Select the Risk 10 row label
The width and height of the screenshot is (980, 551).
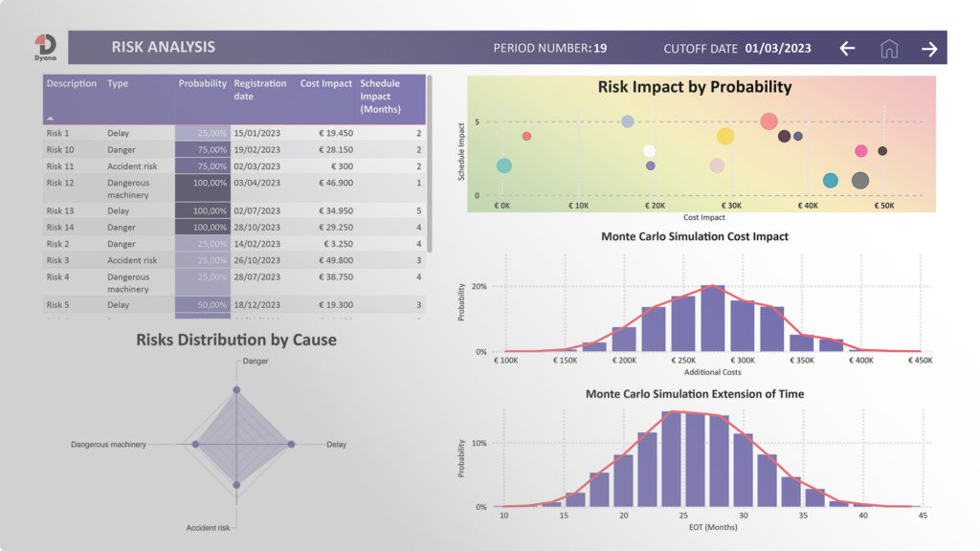(x=60, y=150)
